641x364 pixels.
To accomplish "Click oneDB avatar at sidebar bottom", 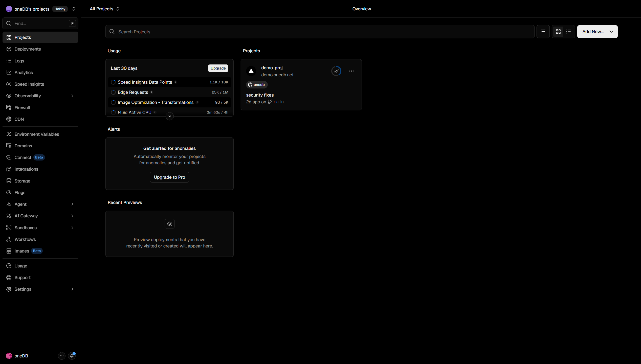I will coord(9,356).
